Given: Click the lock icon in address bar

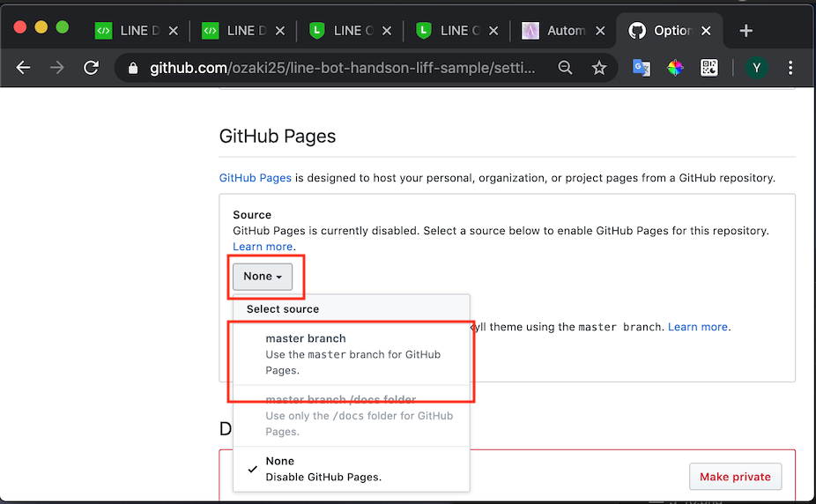Looking at the screenshot, I should click(133, 68).
